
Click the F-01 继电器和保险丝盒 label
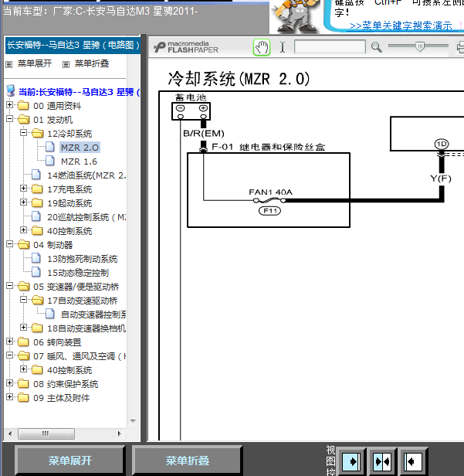269,148
